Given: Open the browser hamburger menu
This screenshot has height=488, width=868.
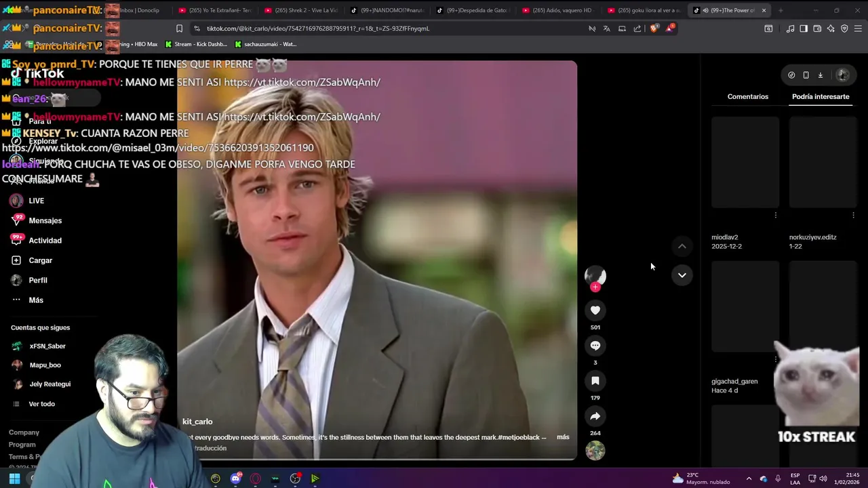Looking at the screenshot, I should 858,28.
